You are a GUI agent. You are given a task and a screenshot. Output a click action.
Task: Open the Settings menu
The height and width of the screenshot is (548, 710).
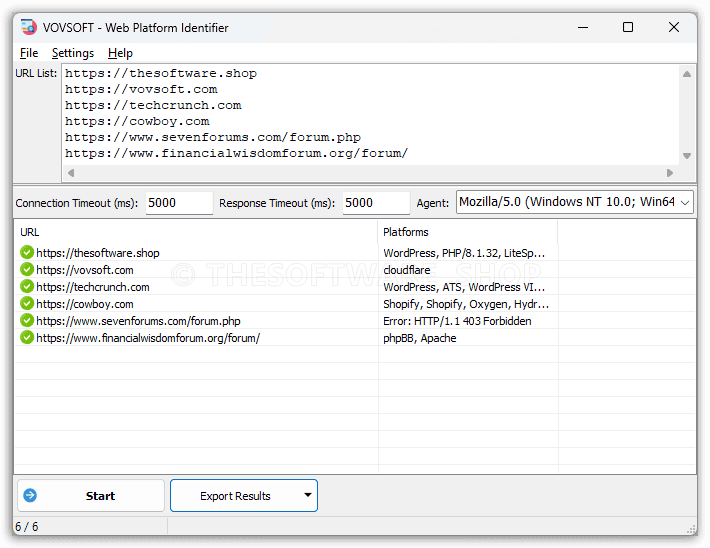click(72, 53)
